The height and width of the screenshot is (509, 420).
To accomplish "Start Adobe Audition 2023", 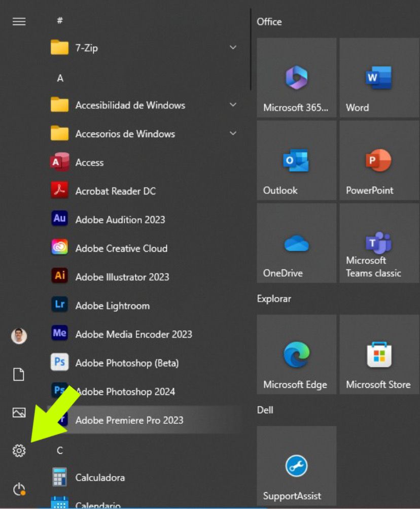I will point(120,219).
